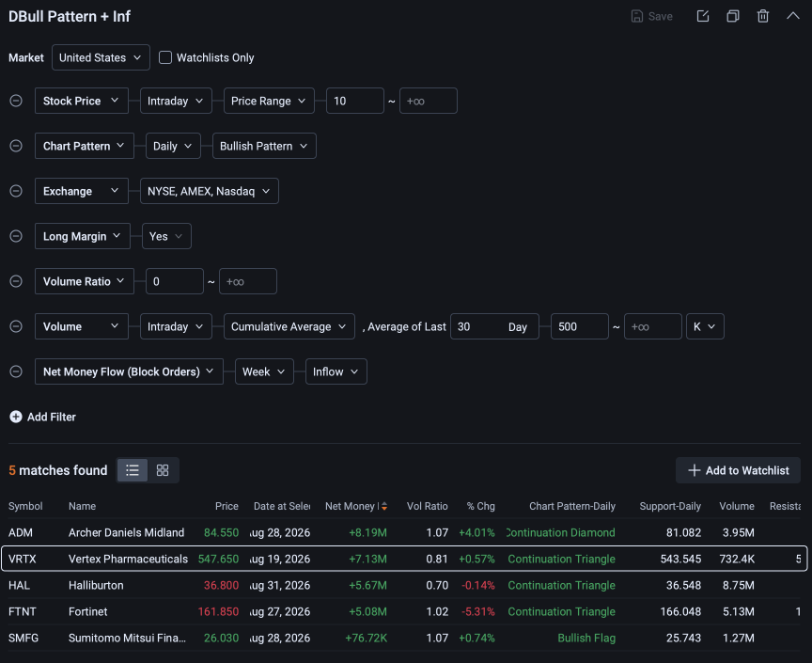Sort by the Support-Daily column header

click(669, 507)
